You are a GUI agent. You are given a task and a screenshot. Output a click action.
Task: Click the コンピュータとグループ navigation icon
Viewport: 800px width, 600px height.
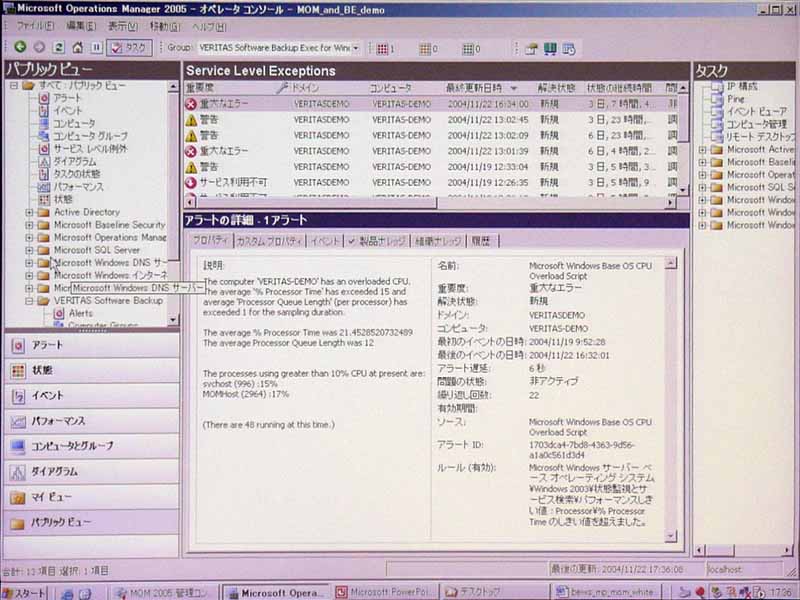(x=18, y=446)
